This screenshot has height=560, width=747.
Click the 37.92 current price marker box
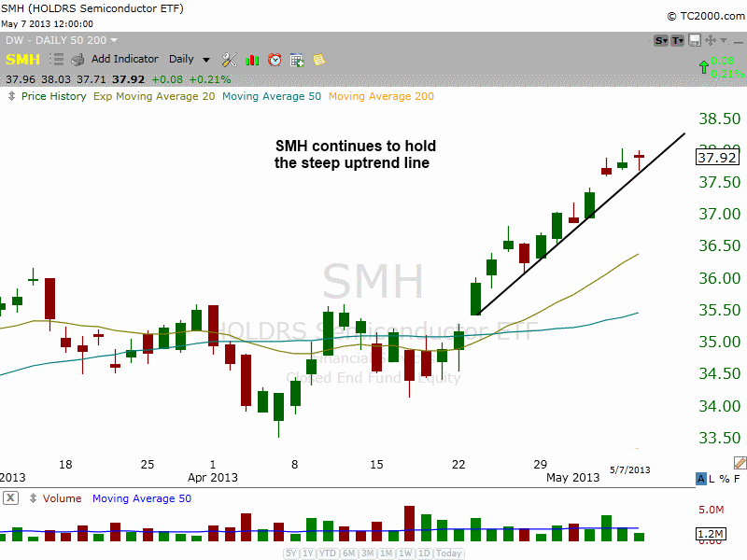[717, 158]
